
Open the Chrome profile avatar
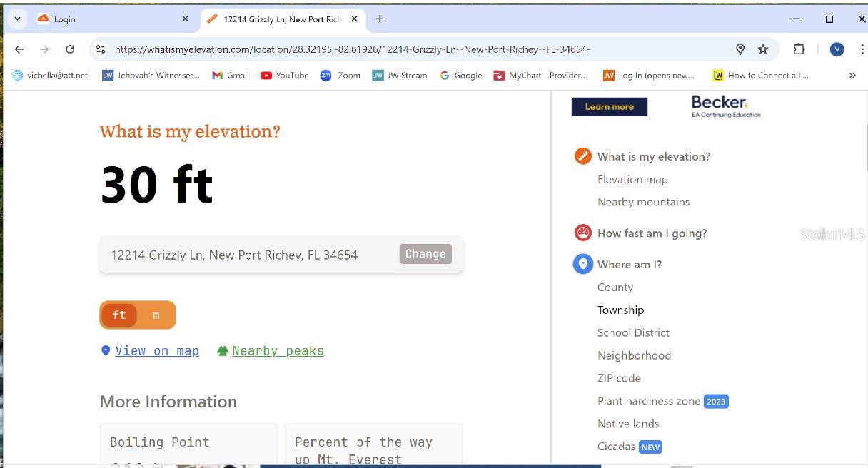pyautogui.click(x=837, y=49)
